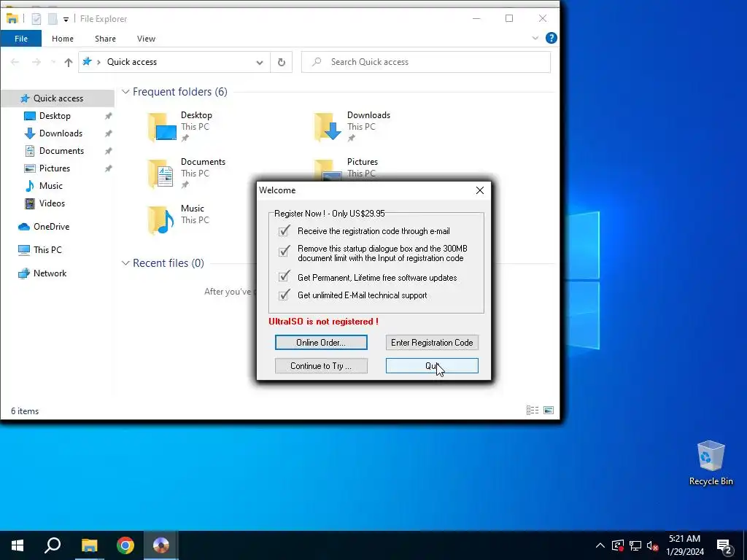
Task: Switch to large thumbnails view layout
Action: [x=549, y=410]
